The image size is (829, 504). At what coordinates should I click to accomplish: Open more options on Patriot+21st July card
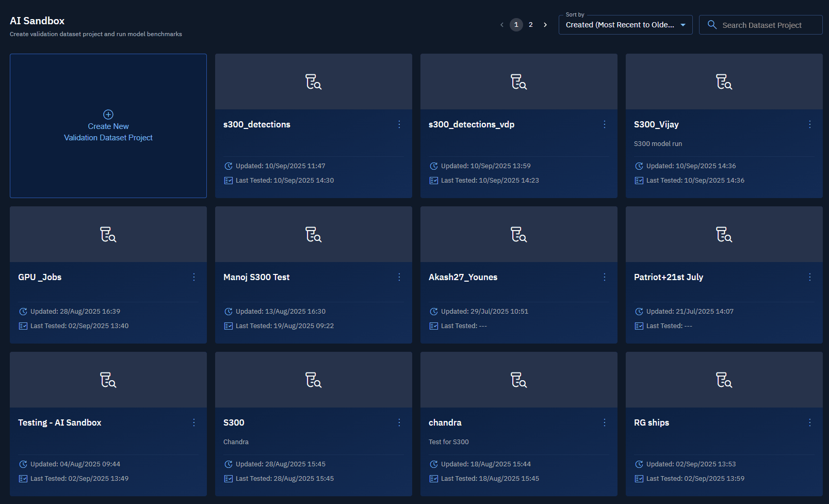(810, 277)
